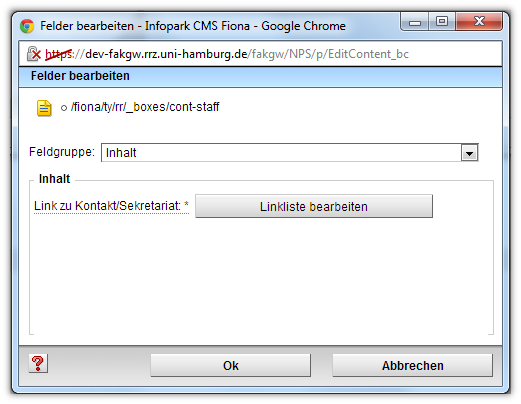Viewport: 521px width, 404px height.
Task: Expand the Feldgruppe dropdown arrow
Action: [469, 153]
